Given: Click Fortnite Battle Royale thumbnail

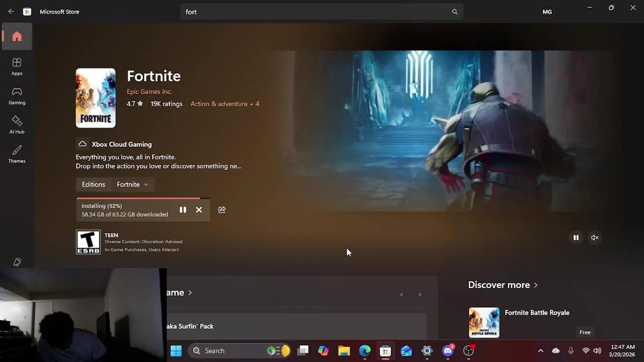Looking at the screenshot, I should (x=484, y=322).
